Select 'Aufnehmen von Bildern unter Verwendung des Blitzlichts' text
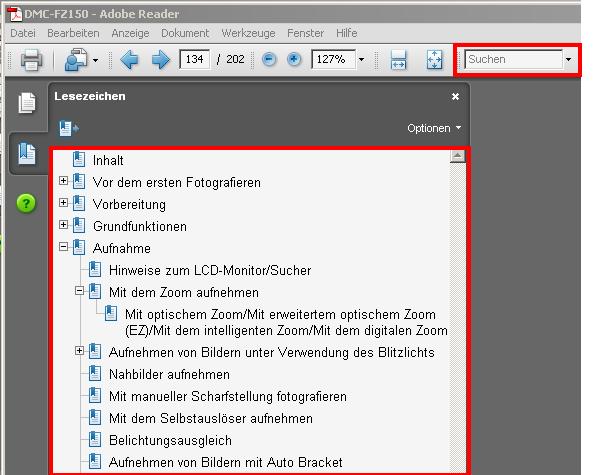 (272, 352)
